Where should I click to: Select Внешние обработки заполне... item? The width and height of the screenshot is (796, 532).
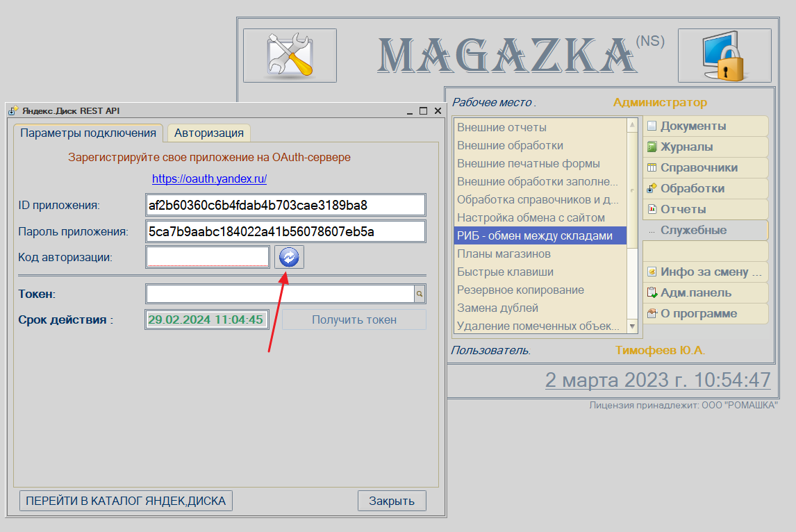(x=540, y=182)
